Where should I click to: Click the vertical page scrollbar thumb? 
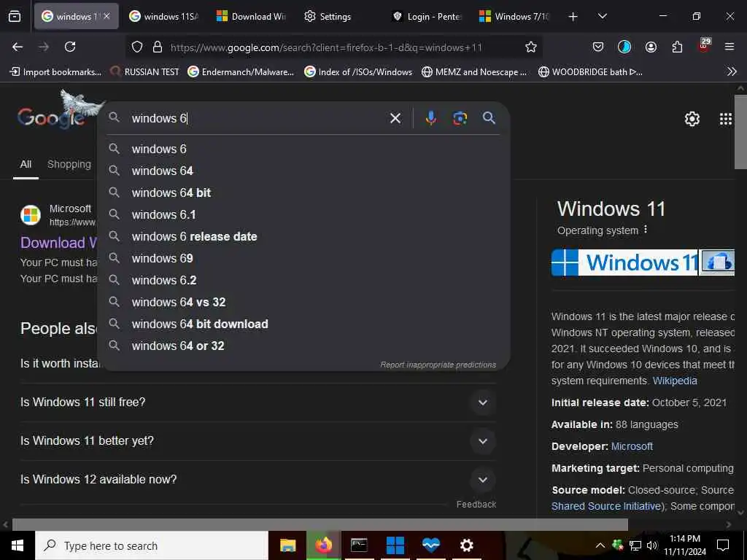tap(741, 131)
